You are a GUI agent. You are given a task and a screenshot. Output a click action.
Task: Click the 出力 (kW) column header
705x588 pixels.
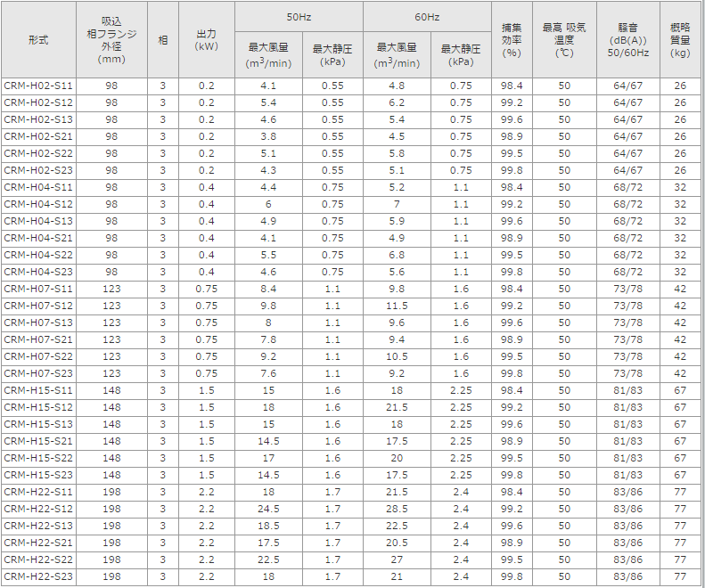pyautogui.click(x=206, y=40)
